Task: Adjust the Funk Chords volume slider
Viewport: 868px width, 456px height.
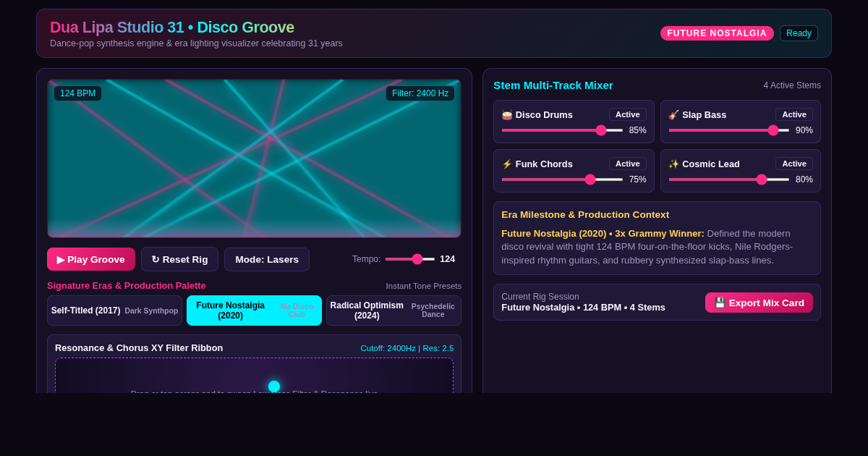Action: pos(562,180)
